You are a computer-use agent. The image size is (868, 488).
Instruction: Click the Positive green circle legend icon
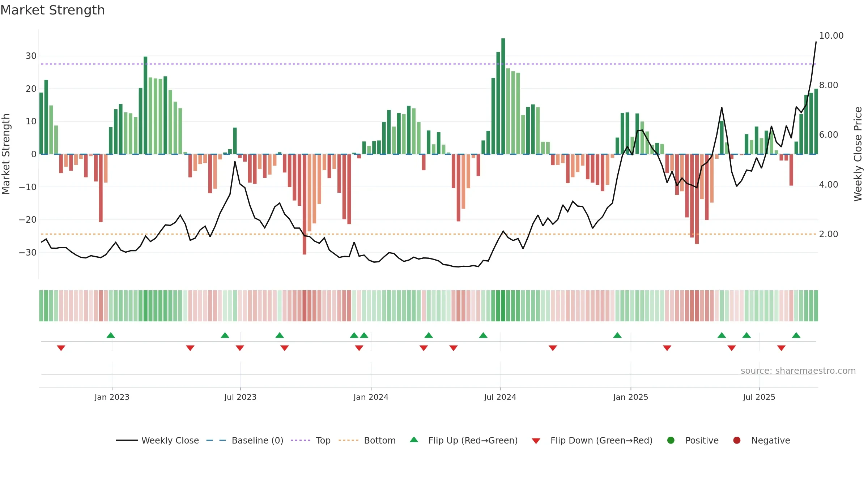[x=671, y=440]
